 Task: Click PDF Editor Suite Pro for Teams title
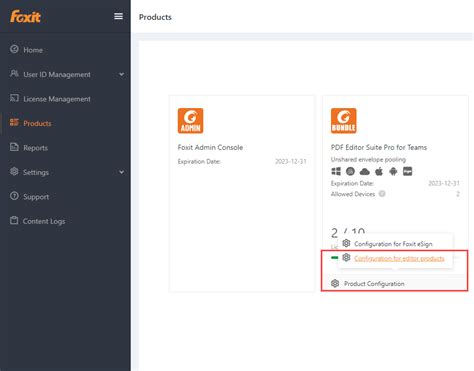tap(379, 147)
